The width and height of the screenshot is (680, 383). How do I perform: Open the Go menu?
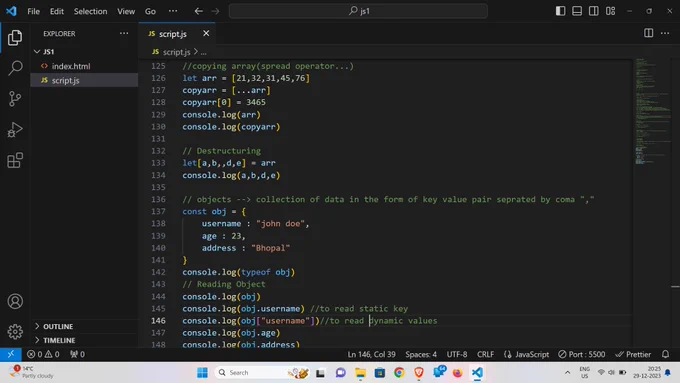tap(150, 11)
